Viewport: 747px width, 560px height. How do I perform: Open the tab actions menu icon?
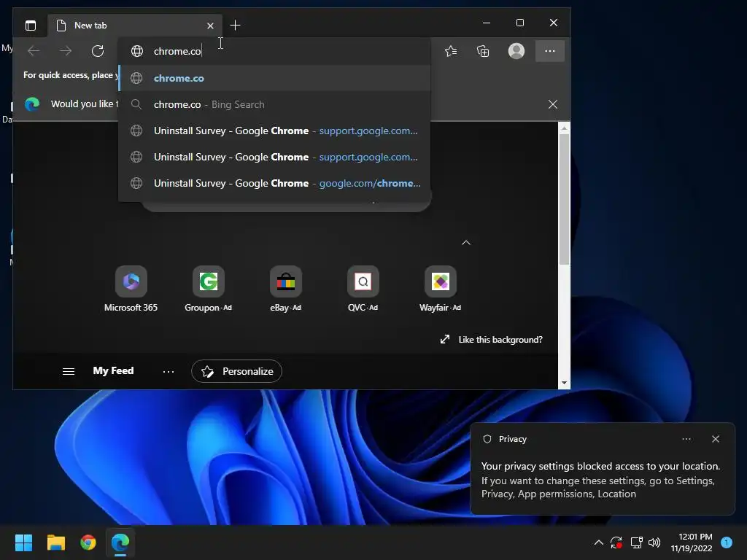tap(31, 26)
